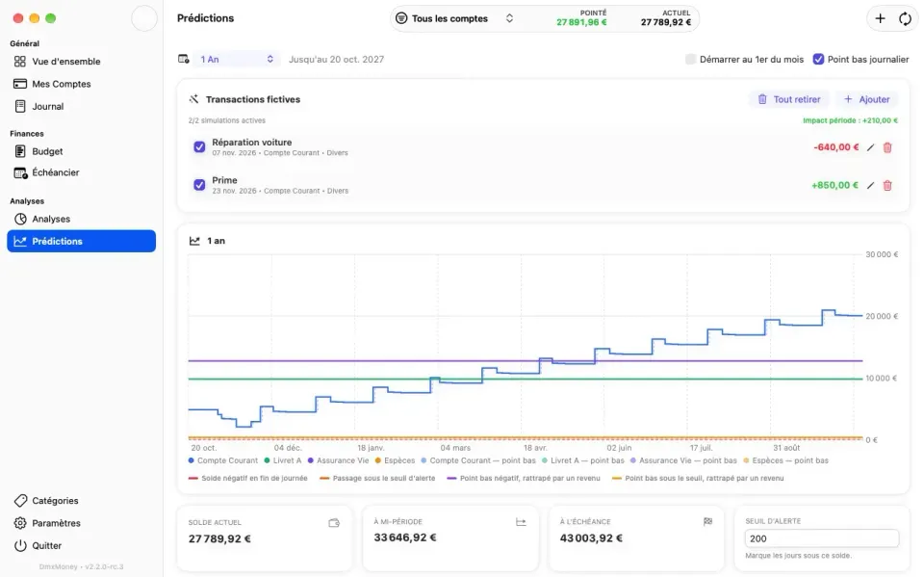Image resolution: width=924 pixels, height=577 pixels.
Task: Delete the Réparation voiture transaction via trash icon
Action: coord(887,147)
